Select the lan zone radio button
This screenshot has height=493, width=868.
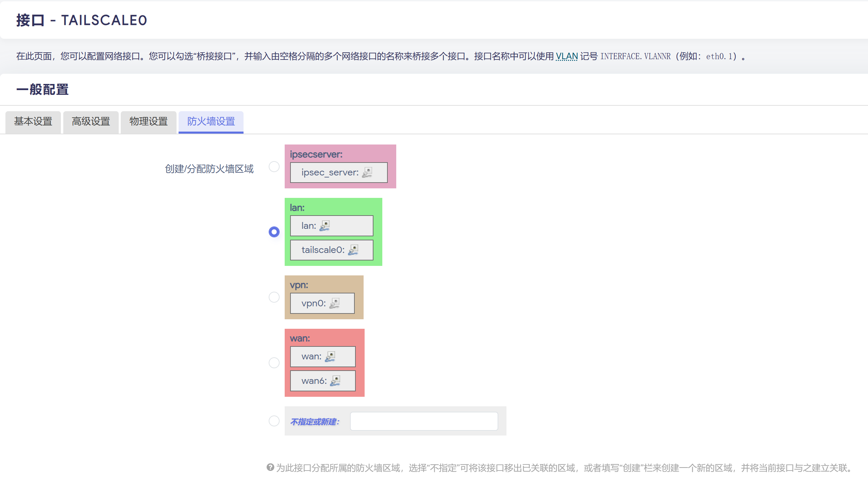click(x=274, y=232)
